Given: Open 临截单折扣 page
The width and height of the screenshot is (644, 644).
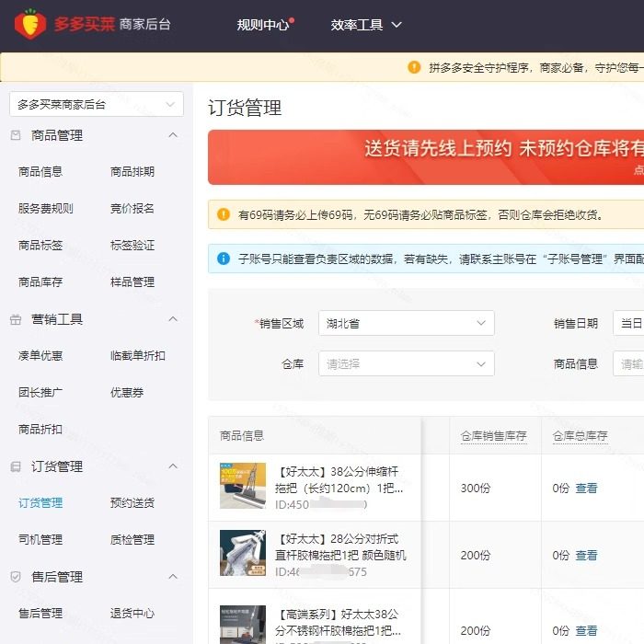Looking at the screenshot, I should tap(138, 356).
